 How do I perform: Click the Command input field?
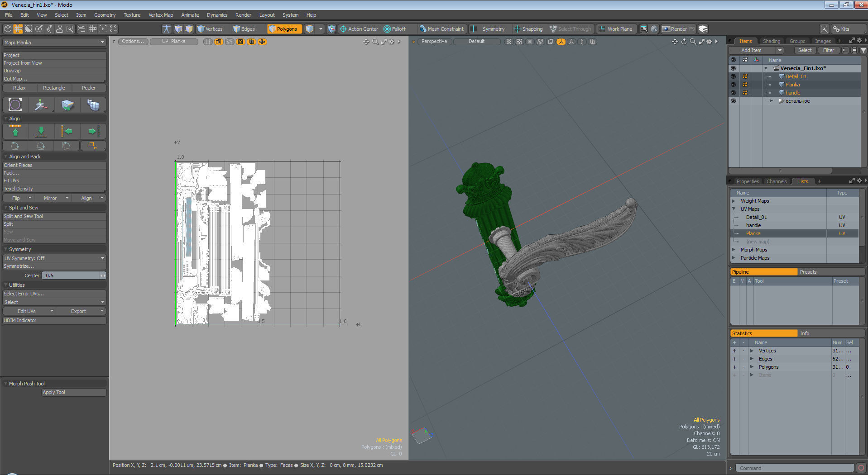795,468
